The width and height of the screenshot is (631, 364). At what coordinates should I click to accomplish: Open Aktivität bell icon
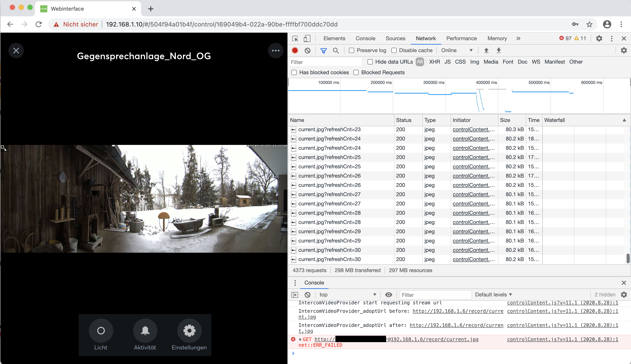[145, 330]
